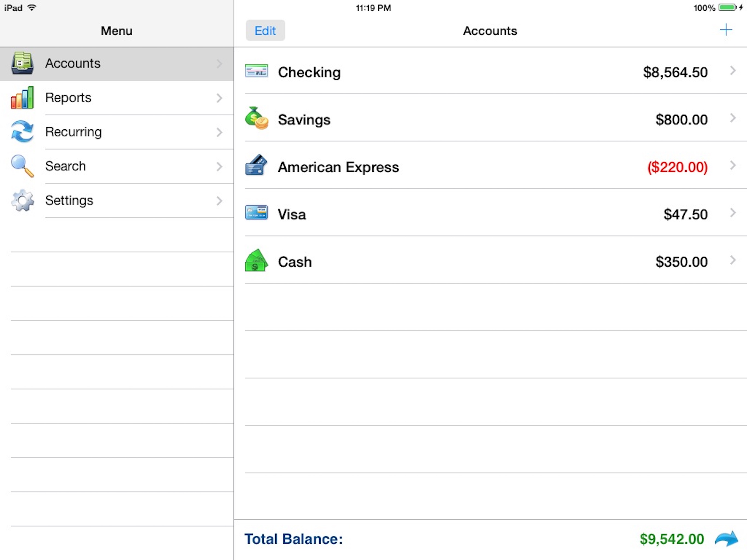Tap the plus icon to add account

point(726,30)
